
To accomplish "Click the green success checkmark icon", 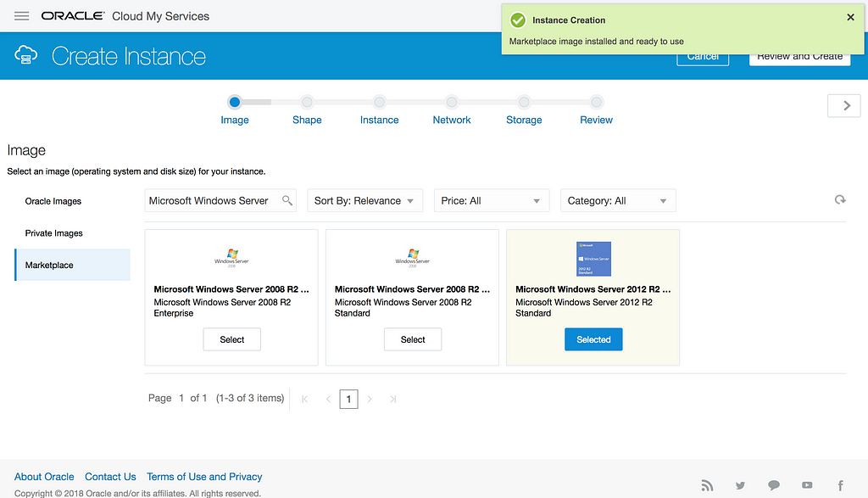I will pyautogui.click(x=518, y=20).
